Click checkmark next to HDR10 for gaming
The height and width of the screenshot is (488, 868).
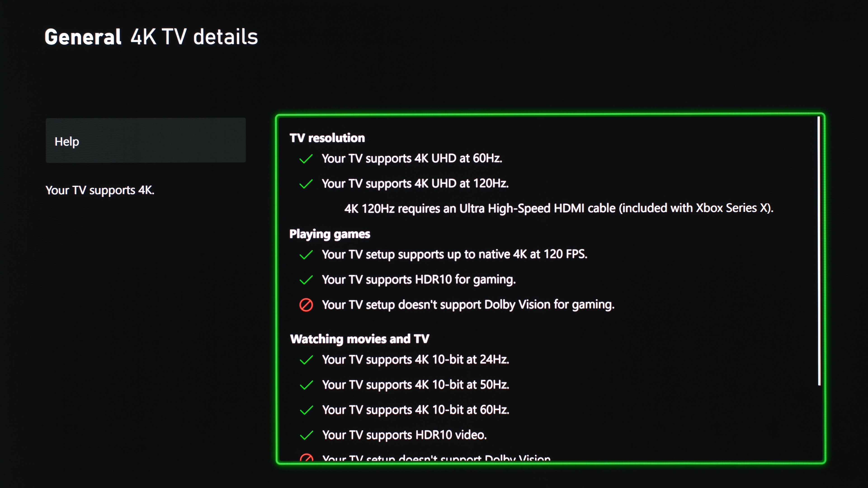click(306, 280)
